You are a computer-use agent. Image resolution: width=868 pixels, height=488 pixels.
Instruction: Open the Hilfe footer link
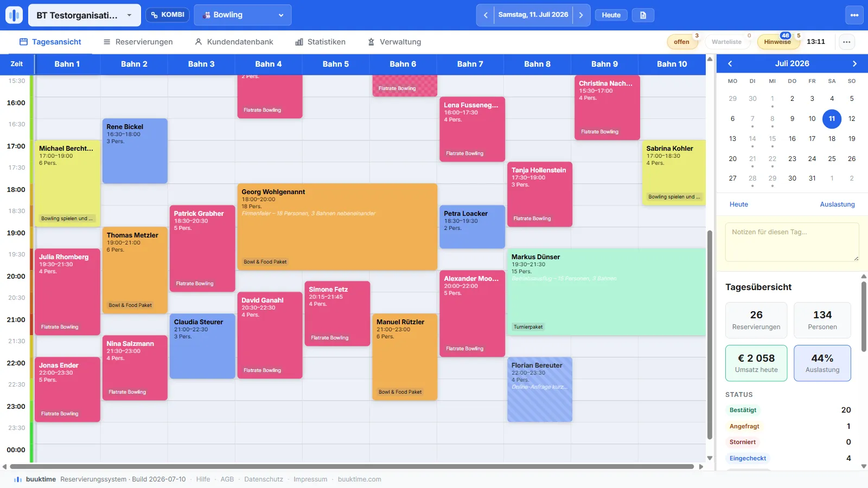203,479
